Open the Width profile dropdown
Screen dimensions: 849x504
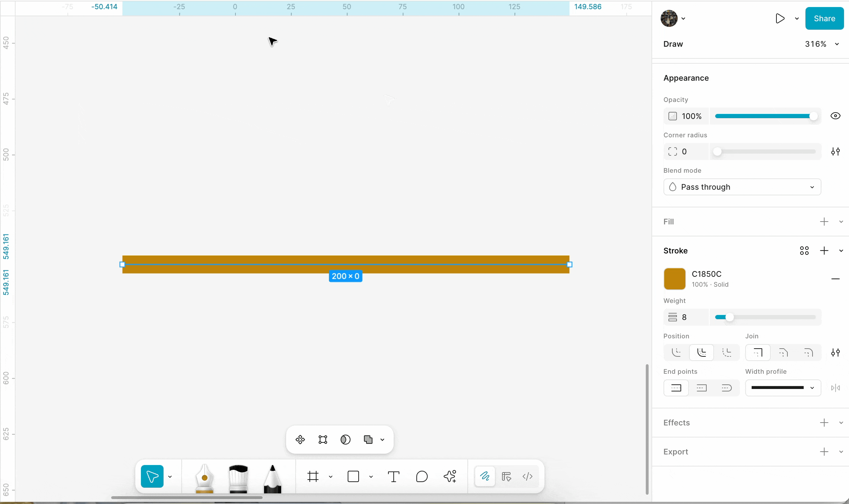783,388
